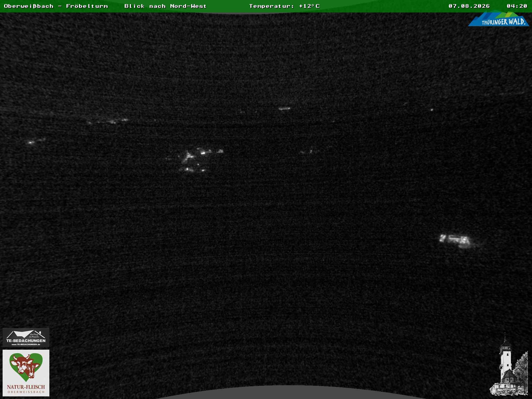Click the www.TE-BEDACHUNGEN.de web address
Screen dimensions: 532x399
[x=26, y=344]
